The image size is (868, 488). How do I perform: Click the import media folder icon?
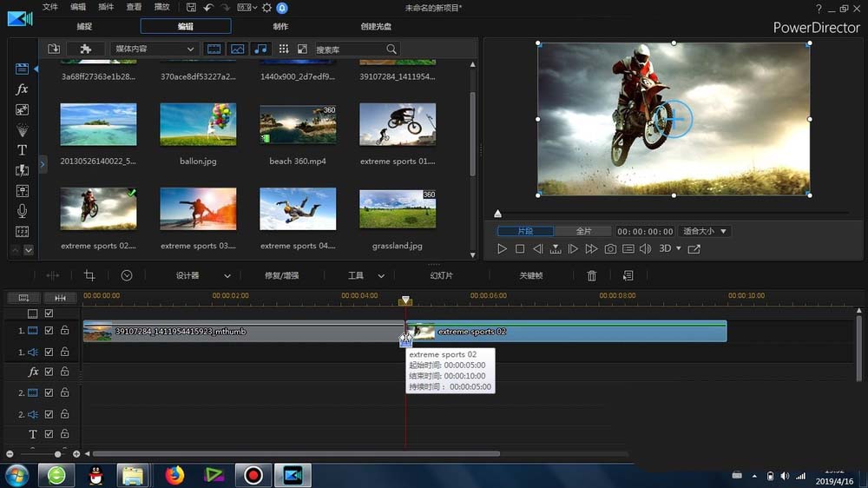[x=54, y=49]
